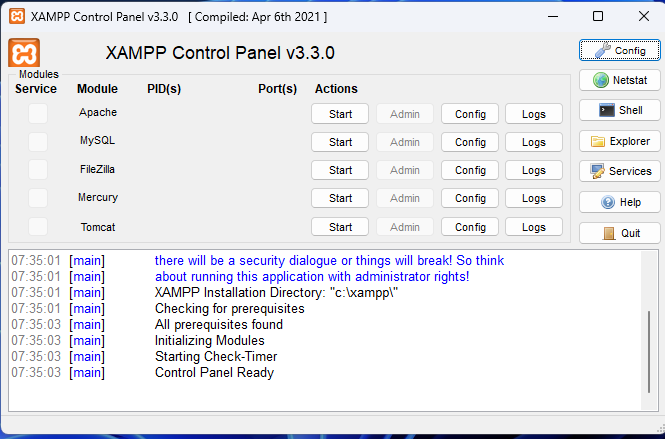The image size is (665, 439).
Task: Toggle Apache service checkbox
Action: [x=38, y=114]
